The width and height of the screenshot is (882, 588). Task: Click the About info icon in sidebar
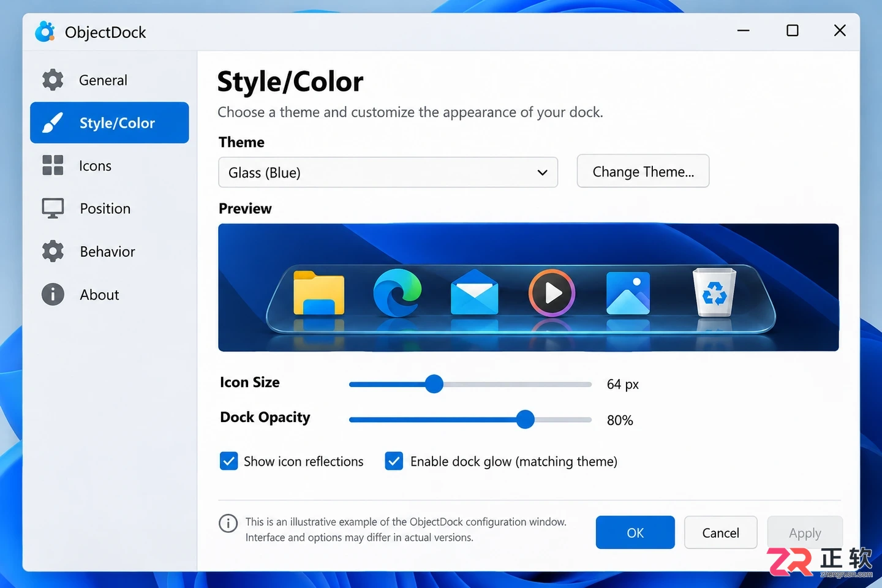53,294
